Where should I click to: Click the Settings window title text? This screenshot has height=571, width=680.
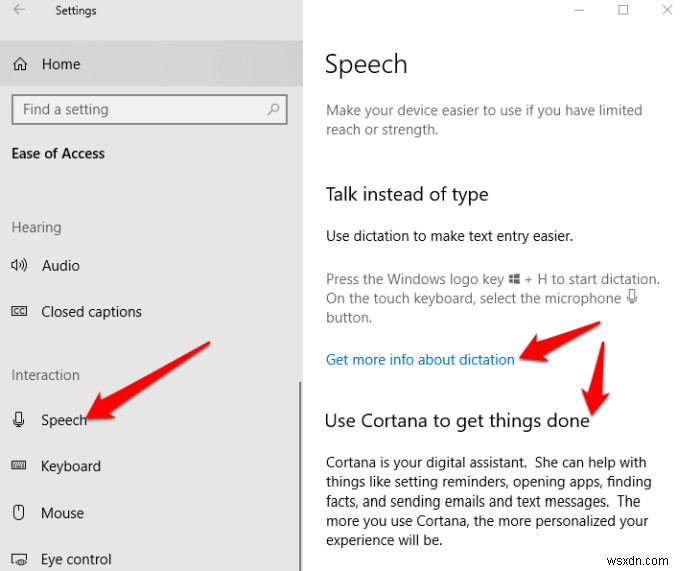coord(76,10)
